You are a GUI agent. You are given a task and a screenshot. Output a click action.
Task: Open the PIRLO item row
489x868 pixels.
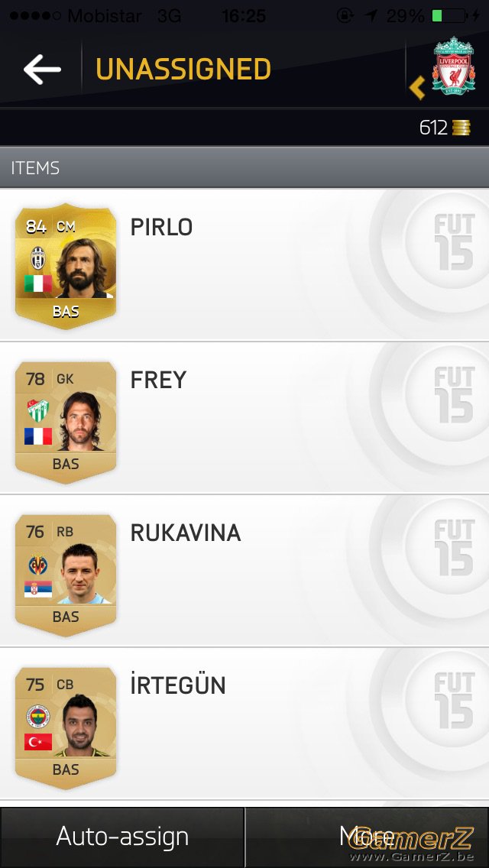click(x=244, y=264)
